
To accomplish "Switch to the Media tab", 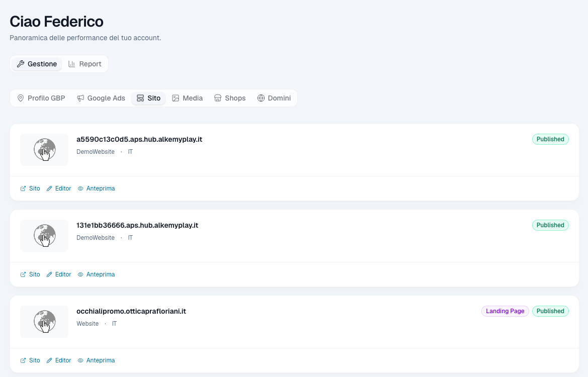I will click(188, 98).
